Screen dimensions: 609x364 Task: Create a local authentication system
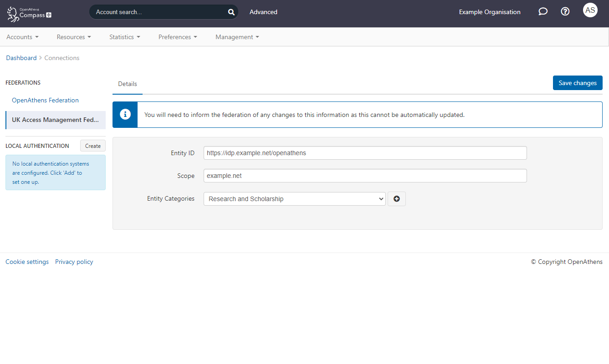pyautogui.click(x=92, y=146)
